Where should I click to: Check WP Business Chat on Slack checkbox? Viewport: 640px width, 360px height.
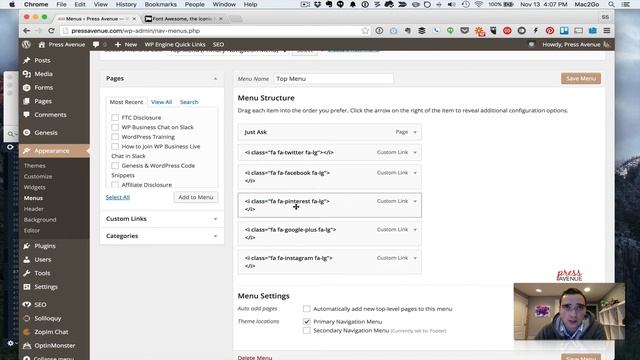pyautogui.click(x=115, y=127)
